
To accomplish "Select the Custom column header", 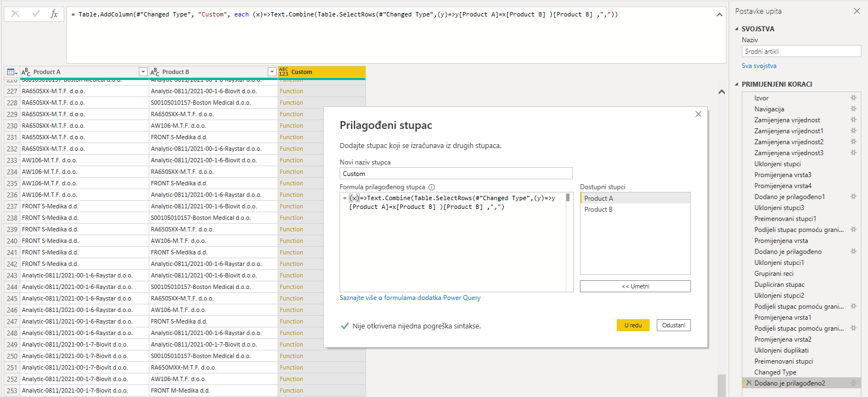I will (x=322, y=72).
